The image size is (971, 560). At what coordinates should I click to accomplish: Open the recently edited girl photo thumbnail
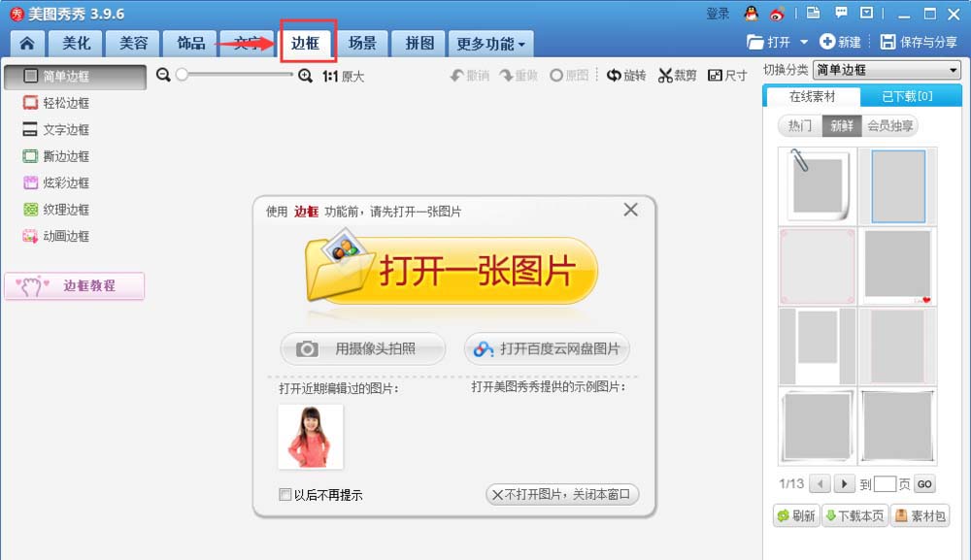pos(311,437)
